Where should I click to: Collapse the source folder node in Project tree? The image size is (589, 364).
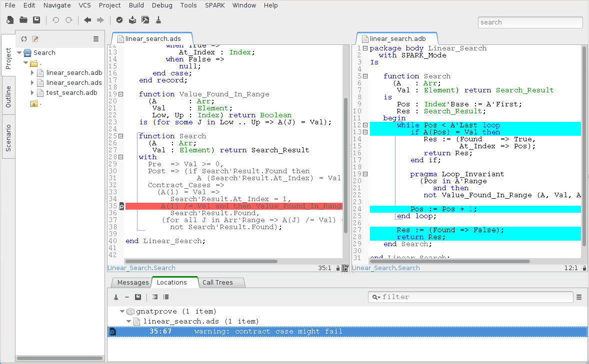click(25, 63)
